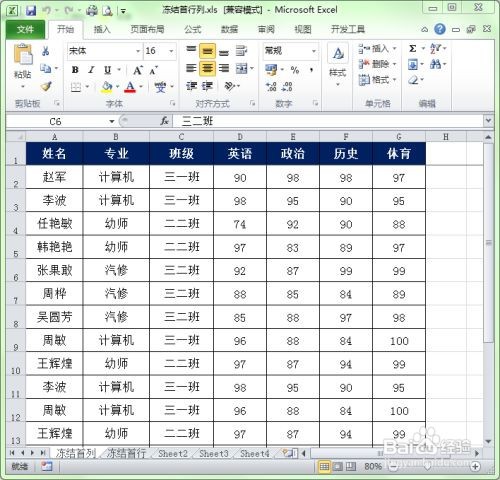Click the AutoSum sigma icon

click(x=412, y=49)
